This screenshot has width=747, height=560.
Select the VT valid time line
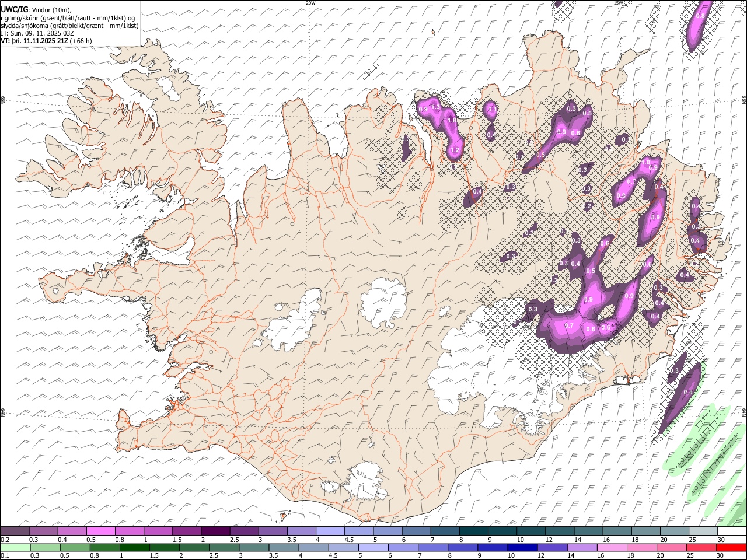pos(46,41)
